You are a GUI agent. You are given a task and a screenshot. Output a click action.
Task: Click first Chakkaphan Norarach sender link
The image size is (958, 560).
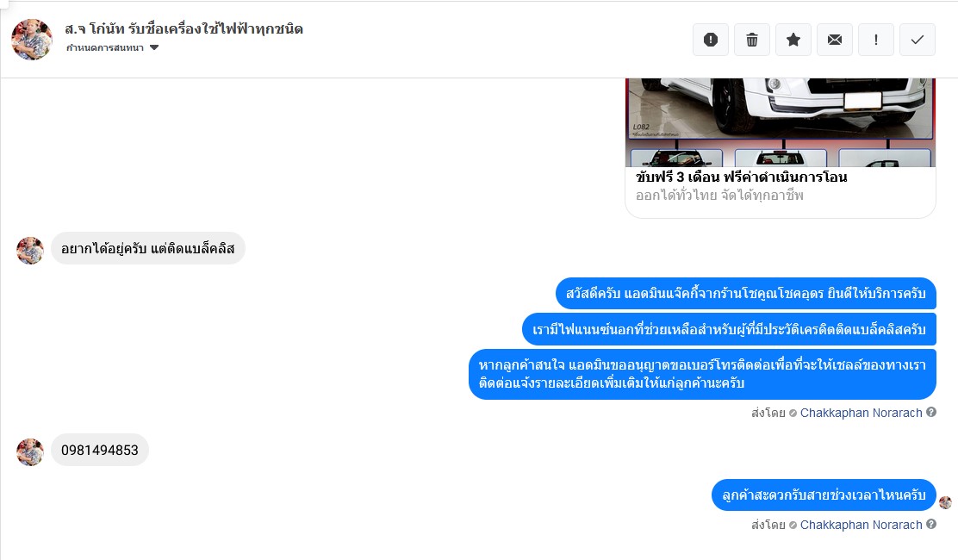tap(861, 413)
